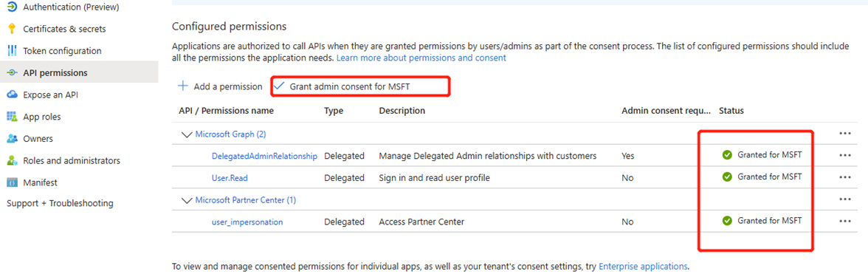Screen dimensions: 868x280
Task: Click green status check for User.Read
Action: [728, 177]
